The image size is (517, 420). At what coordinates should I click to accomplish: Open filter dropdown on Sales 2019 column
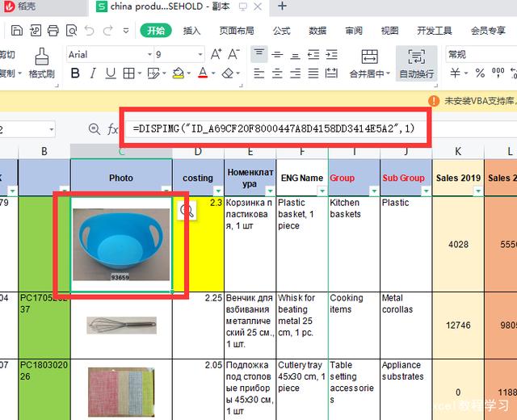pos(478,191)
